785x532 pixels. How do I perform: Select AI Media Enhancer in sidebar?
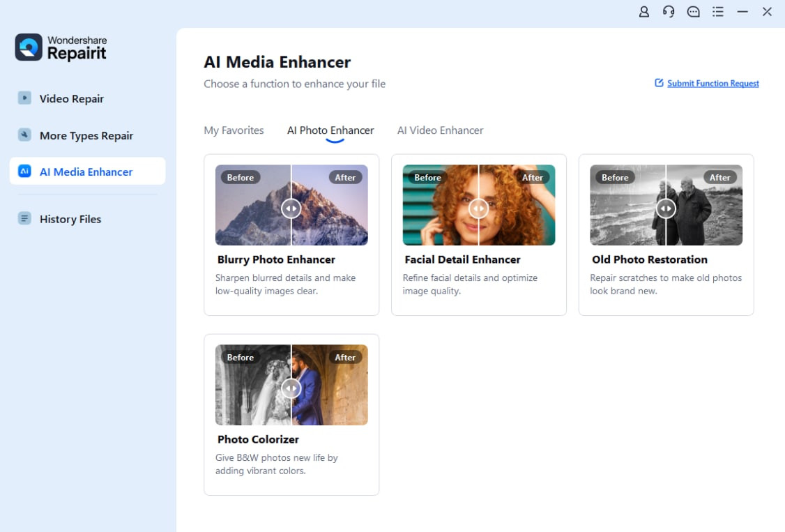click(x=87, y=172)
